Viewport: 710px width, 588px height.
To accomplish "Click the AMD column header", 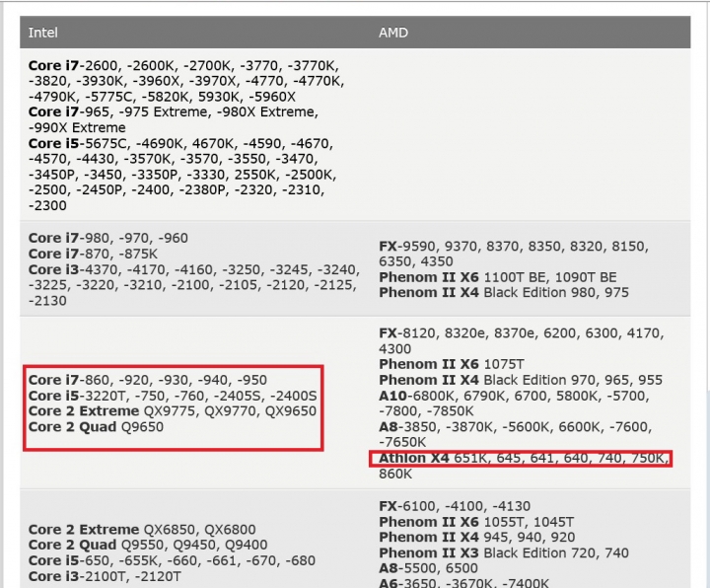I will 393,33.
